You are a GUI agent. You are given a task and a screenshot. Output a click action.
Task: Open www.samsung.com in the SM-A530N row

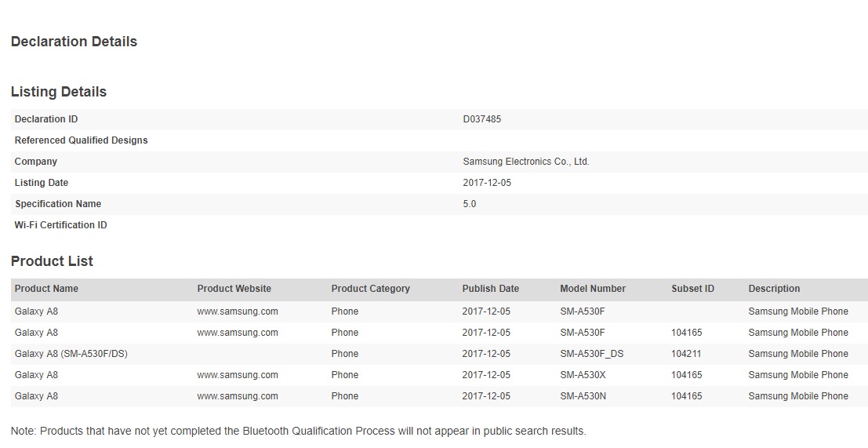(x=238, y=396)
